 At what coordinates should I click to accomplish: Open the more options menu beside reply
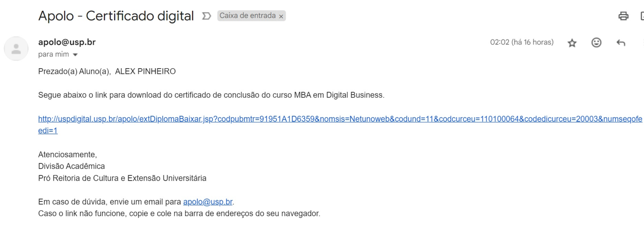(643, 43)
